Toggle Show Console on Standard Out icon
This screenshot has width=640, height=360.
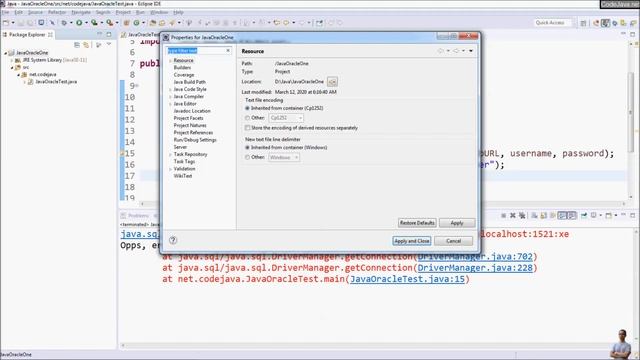[562, 216]
